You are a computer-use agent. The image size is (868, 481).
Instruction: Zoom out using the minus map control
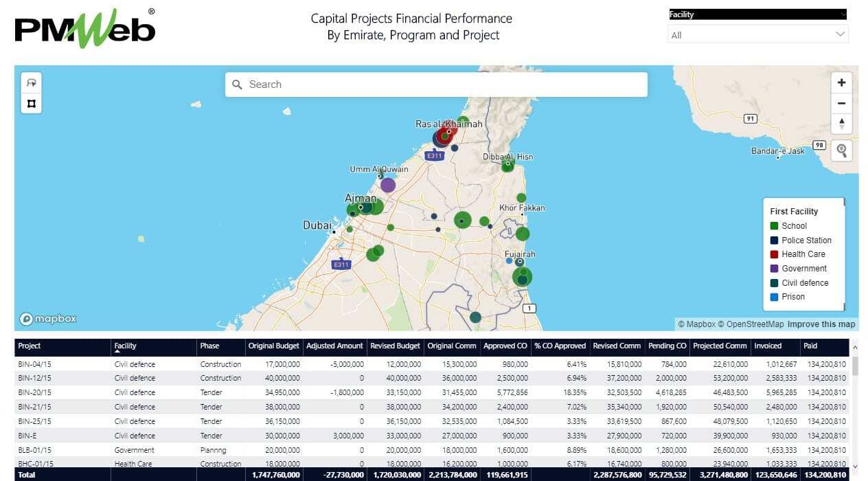tap(841, 103)
